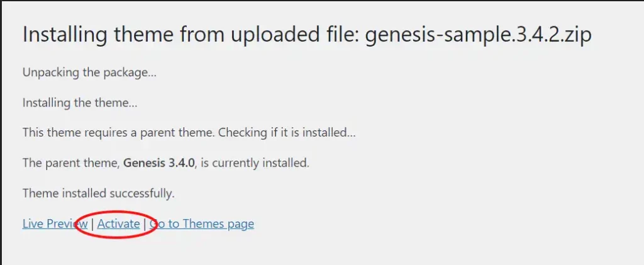
Task: Click 'The parent theme,' text
Action: coord(72,163)
